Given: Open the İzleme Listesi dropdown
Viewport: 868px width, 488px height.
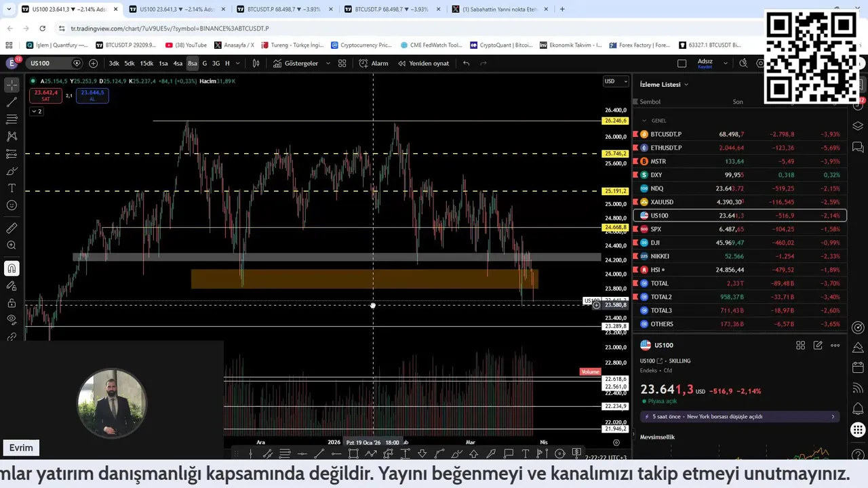Looking at the screenshot, I should [665, 84].
